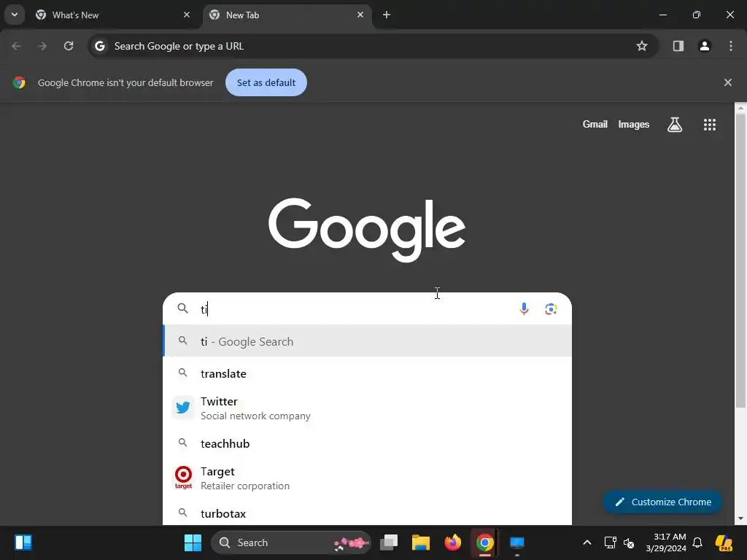Open the profile avatar menu

tap(704, 46)
